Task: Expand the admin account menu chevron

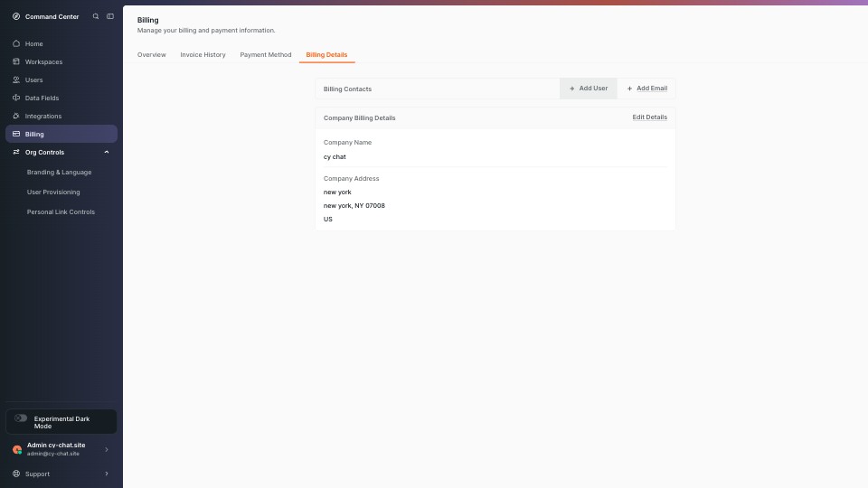Action: coord(107,449)
